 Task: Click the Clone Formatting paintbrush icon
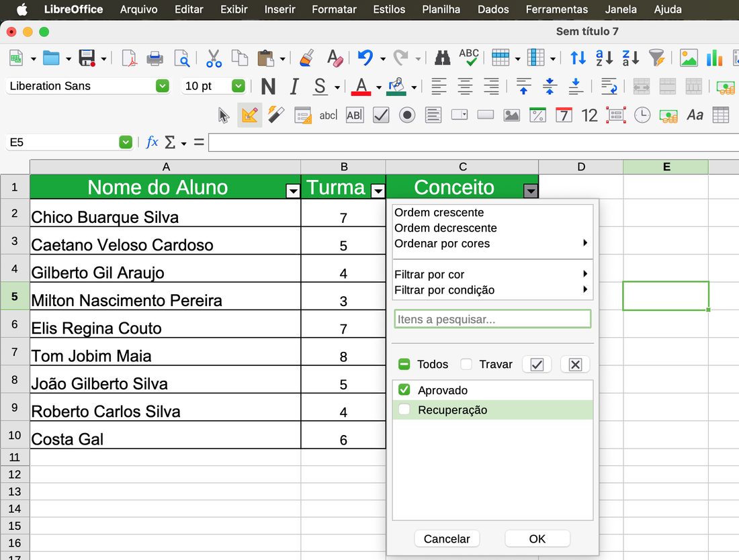pos(307,58)
